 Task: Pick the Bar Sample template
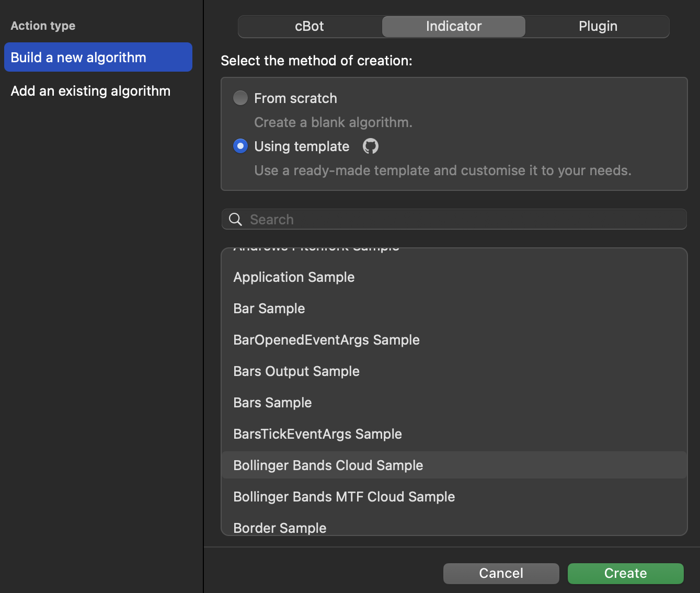tap(269, 309)
